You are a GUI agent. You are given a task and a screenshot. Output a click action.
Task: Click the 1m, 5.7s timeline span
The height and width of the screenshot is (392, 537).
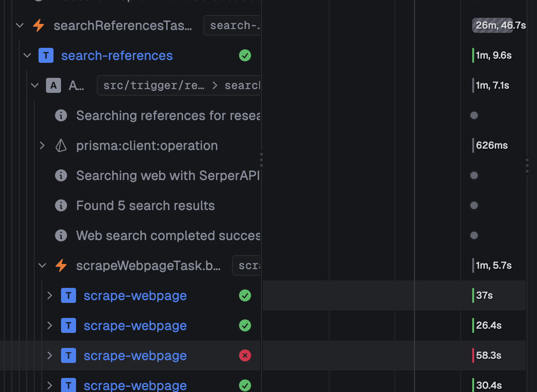click(473, 265)
